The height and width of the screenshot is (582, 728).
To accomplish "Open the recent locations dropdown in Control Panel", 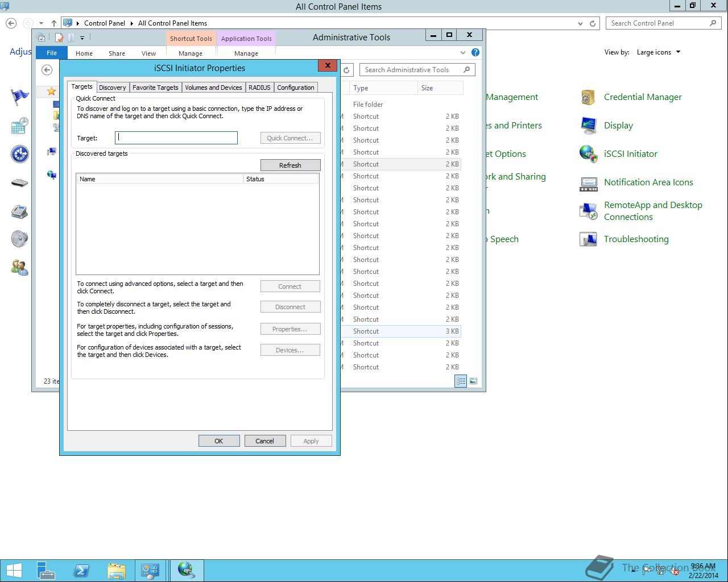I will tap(41, 23).
